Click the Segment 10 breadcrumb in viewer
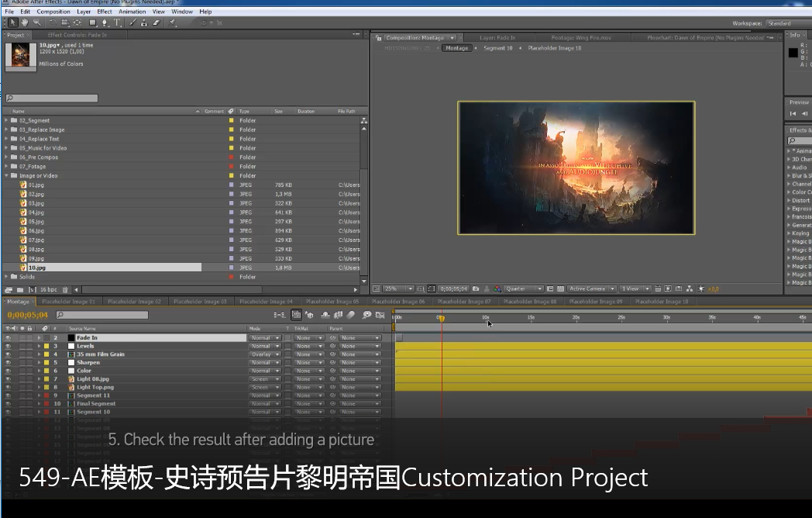Image resolution: width=812 pixels, height=518 pixels. 497,48
